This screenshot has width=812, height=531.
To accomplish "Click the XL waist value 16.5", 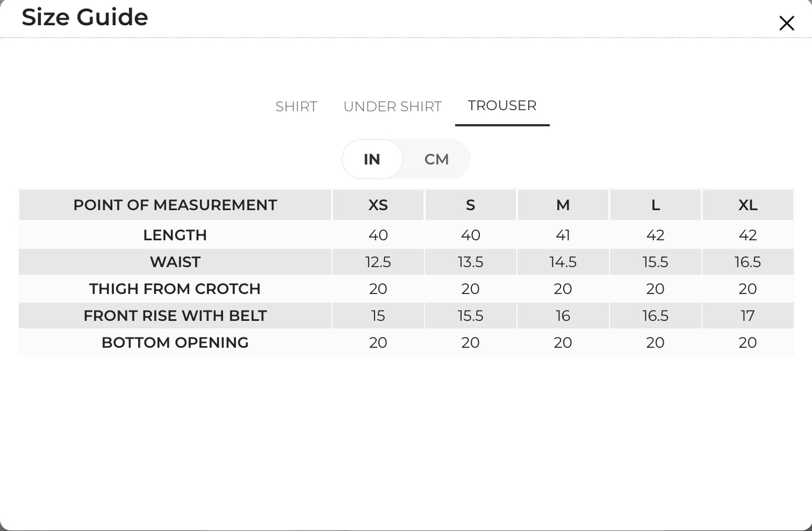I will 748,262.
